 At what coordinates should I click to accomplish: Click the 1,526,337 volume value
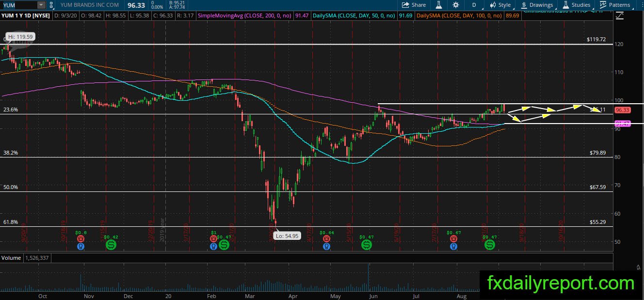coord(37,258)
